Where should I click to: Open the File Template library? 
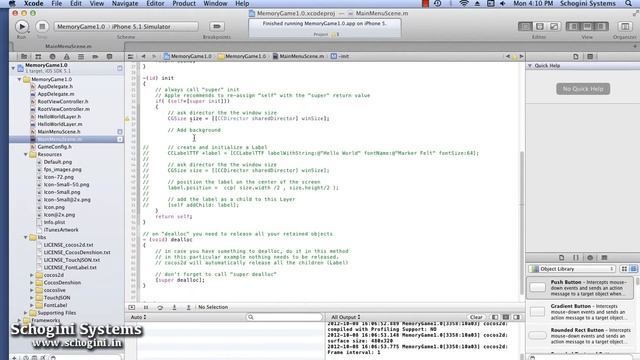tap(561, 258)
